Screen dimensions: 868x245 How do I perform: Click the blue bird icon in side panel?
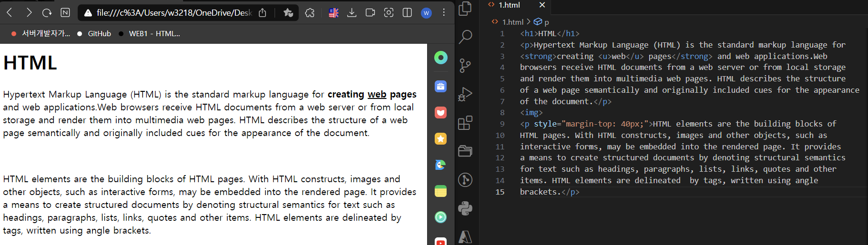[441, 165]
